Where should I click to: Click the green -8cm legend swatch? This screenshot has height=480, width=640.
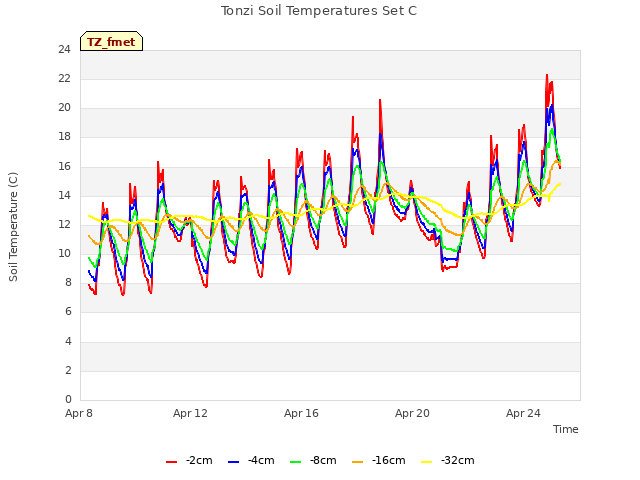click(x=295, y=462)
